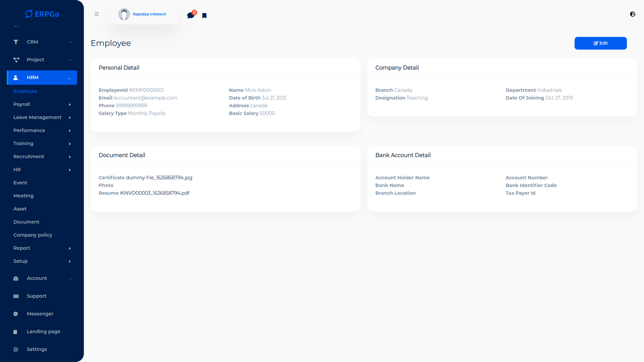Click the hamburger menu icon

point(97,14)
